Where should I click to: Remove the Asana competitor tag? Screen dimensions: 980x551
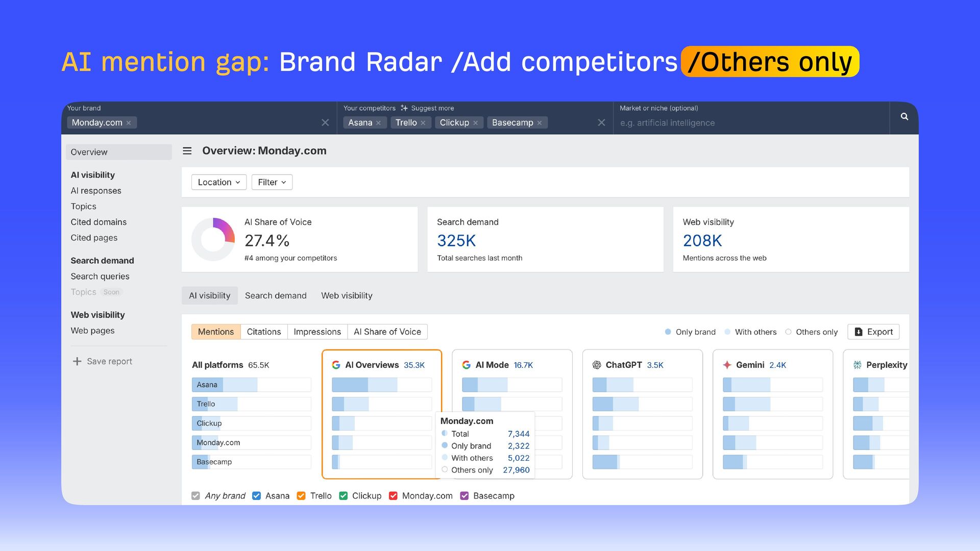pos(378,123)
